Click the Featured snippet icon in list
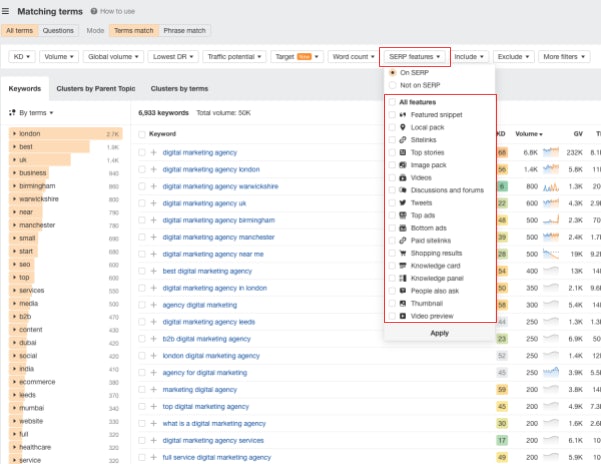 [402, 115]
